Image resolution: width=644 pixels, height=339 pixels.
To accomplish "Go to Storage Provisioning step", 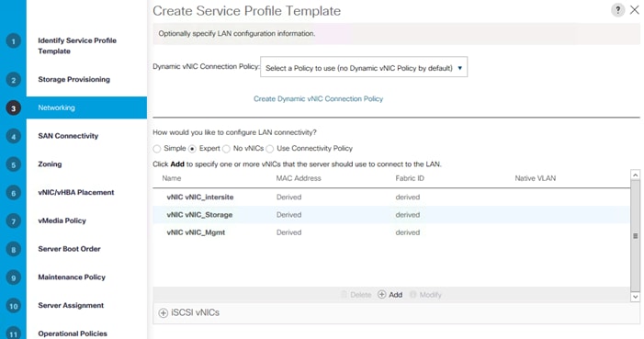I will tap(73, 79).
